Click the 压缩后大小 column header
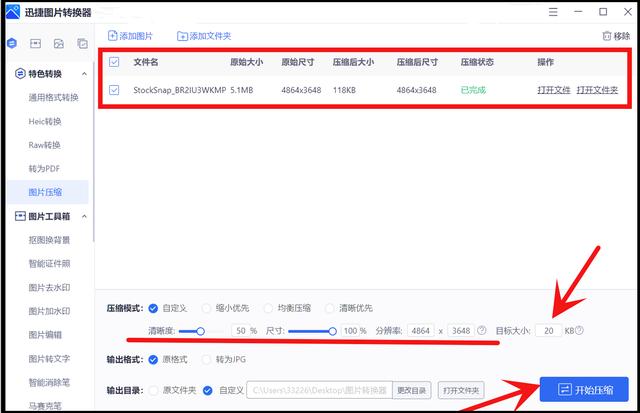 tap(353, 62)
